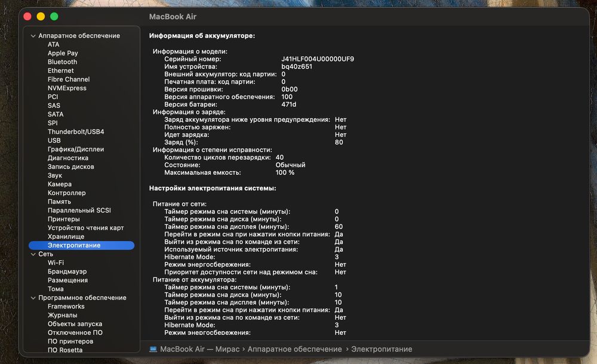The height and width of the screenshot is (364, 597).
Task: Open Контроллер sidebar item
Action: coord(67,193)
